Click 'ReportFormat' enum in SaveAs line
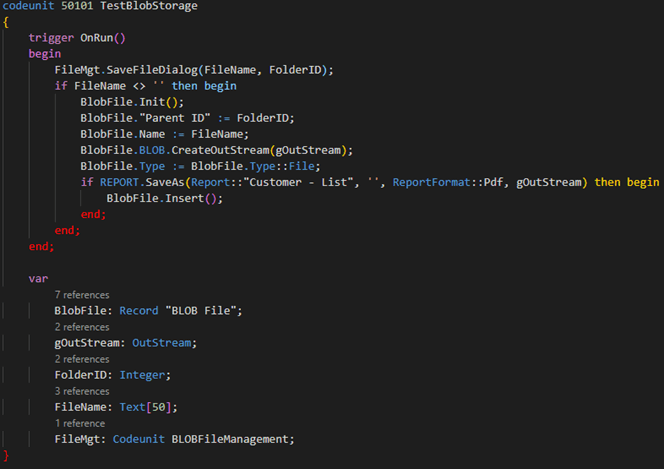 431,182
